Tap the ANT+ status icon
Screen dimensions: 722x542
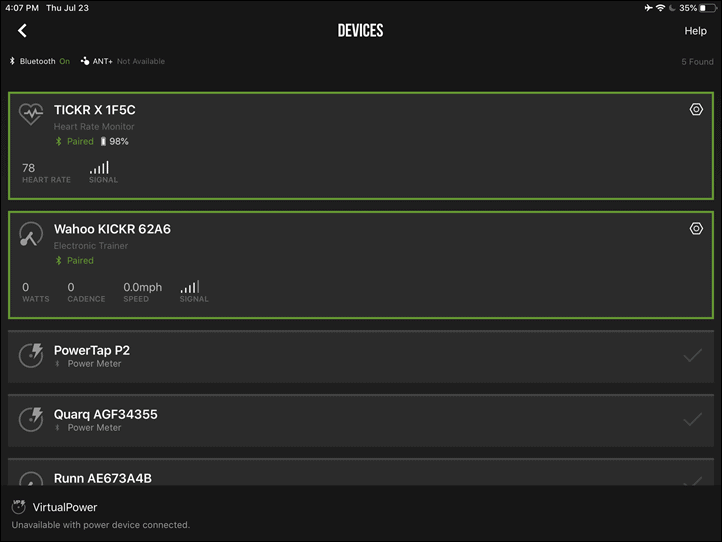pos(85,61)
